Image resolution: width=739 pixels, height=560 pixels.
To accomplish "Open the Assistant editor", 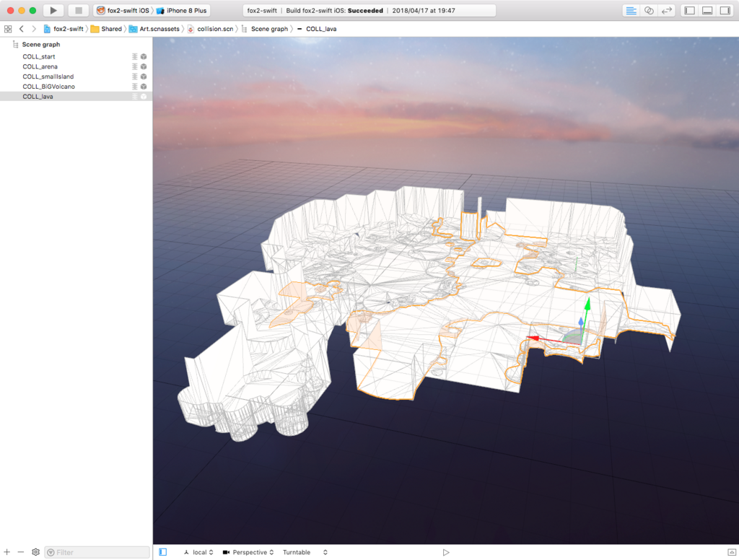I will point(649,11).
